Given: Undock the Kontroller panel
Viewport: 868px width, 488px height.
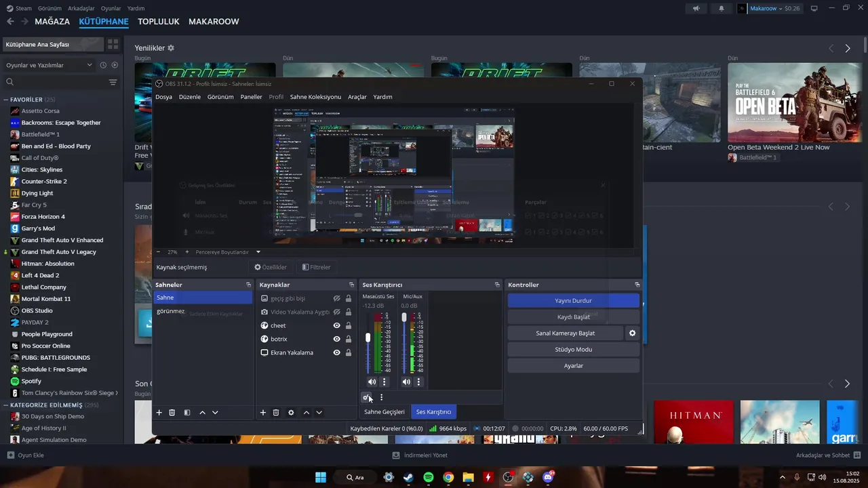Looking at the screenshot, I should pyautogui.click(x=637, y=285).
